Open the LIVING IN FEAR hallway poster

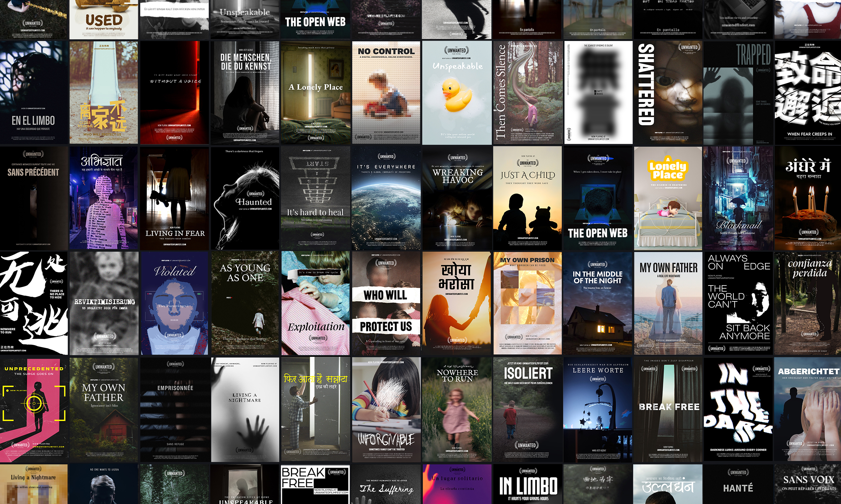pyautogui.click(x=175, y=198)
